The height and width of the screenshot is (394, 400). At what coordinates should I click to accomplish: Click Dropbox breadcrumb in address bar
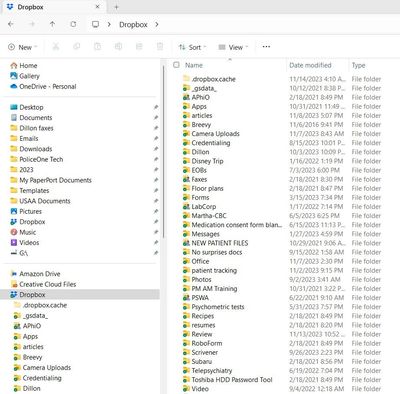[x=133, y=24]
